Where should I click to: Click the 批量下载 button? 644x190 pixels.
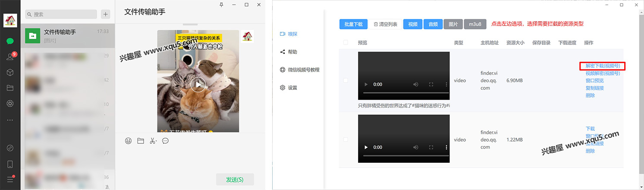tap(353, 24)
